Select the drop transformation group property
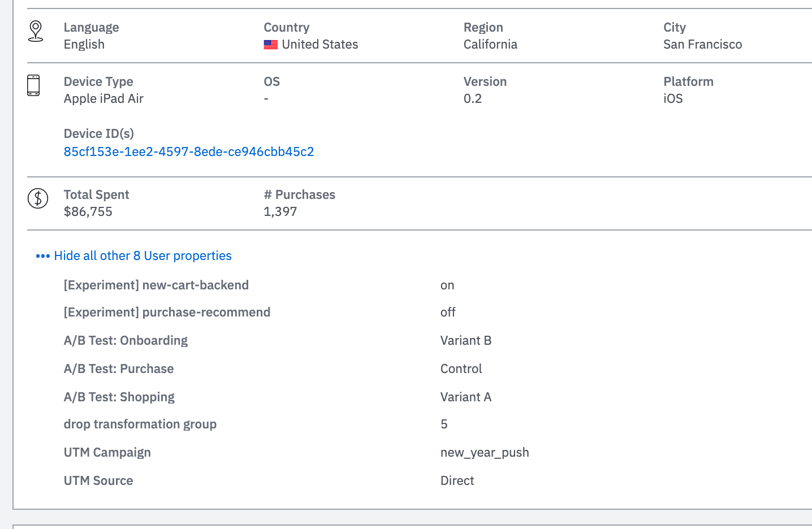812x529 pixels. pos(140,424)
